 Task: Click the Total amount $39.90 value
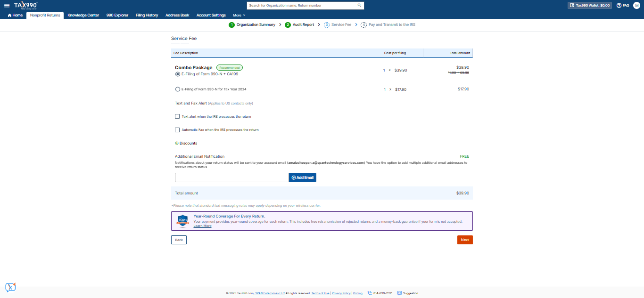[462, 193]
